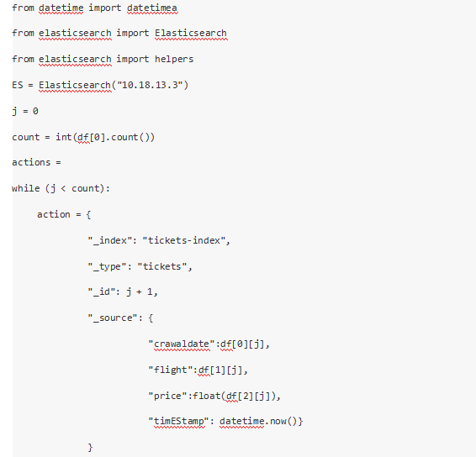The image size is (476, 457).
Task: Click the action = { line
Action: (x=64, y=215)
